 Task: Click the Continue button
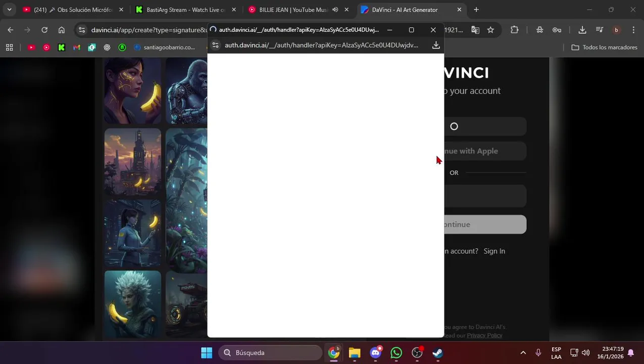pyautogui.click(x=485, y=224)
